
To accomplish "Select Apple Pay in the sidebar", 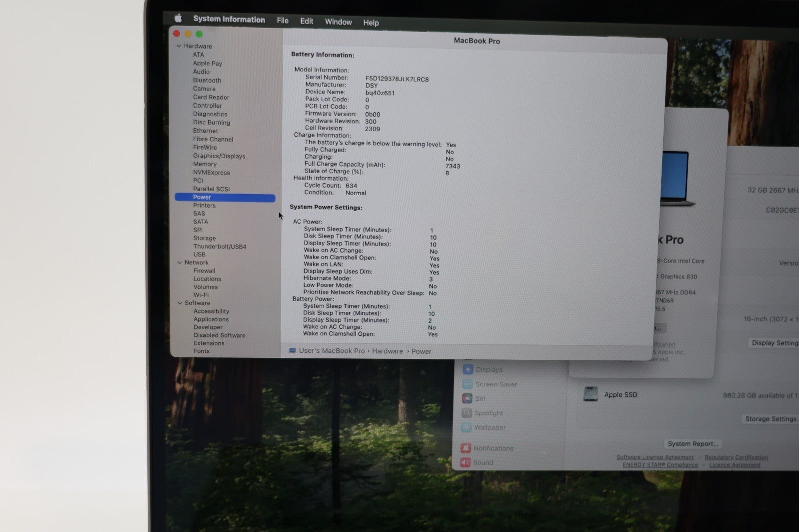I will (x=208, y=63).
